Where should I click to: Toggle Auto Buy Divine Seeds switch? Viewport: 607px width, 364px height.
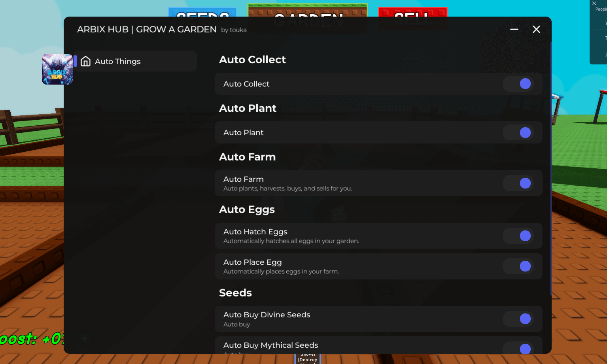click(x=518, y=319)
